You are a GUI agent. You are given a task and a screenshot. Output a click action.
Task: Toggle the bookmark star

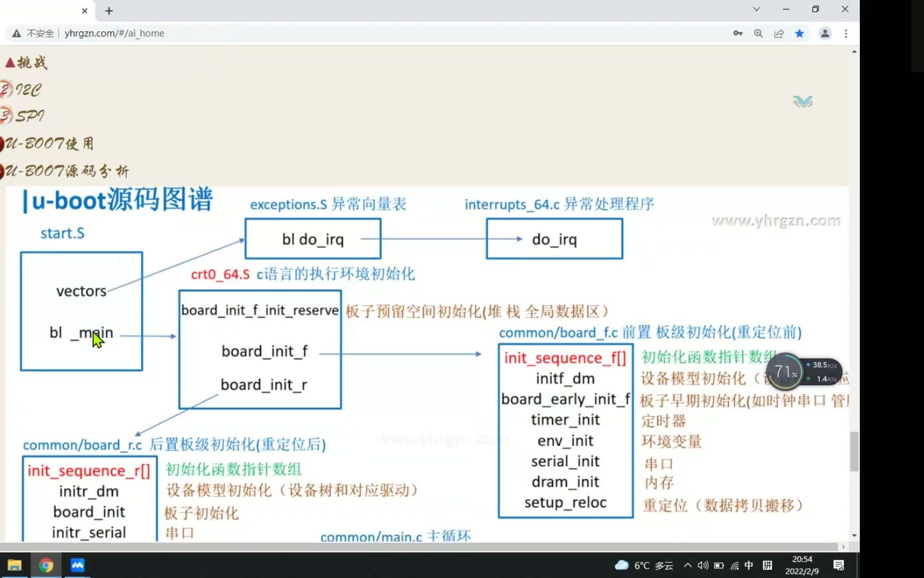tap(799, 33)
